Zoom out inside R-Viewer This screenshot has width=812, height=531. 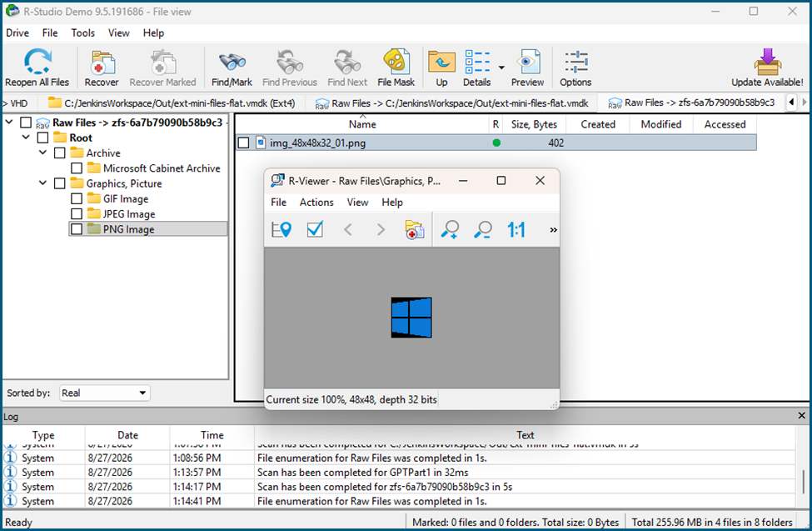click(x=483, y=229)
